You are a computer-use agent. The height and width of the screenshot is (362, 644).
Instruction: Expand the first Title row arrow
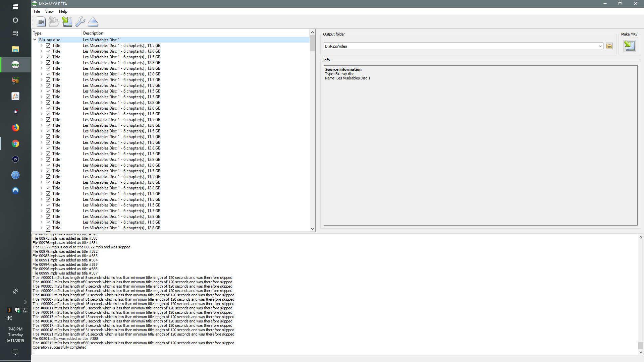point(42,46)
